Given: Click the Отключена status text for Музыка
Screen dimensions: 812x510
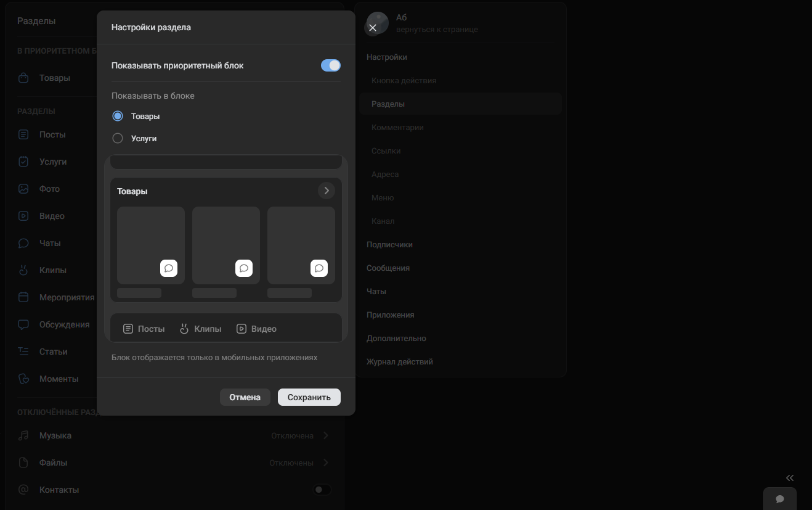Looking at the screenshot, I should pyautogui.click(x=292, y=435).
